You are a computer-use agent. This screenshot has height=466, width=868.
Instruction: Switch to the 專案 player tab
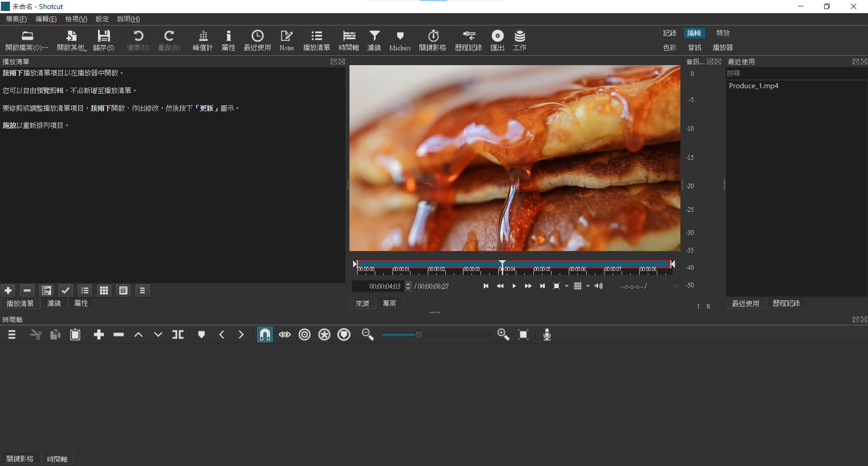tap(389, 303)
